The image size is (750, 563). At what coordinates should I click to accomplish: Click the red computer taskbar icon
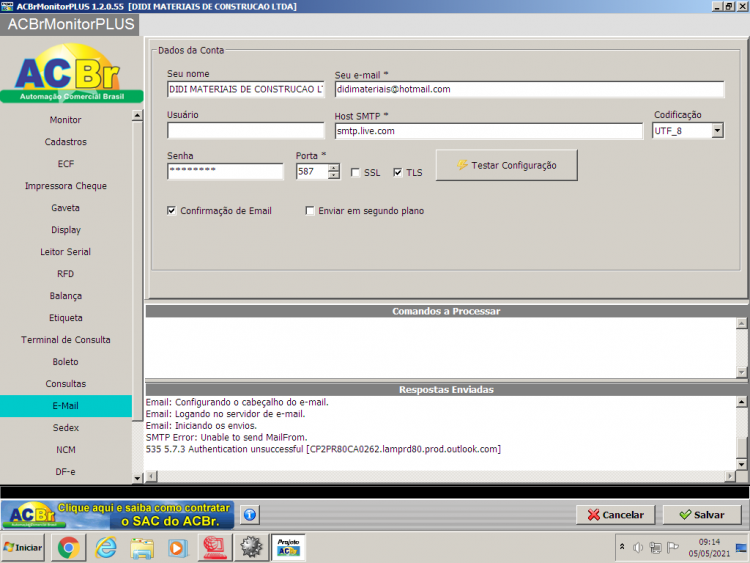[x=214, y=547]
